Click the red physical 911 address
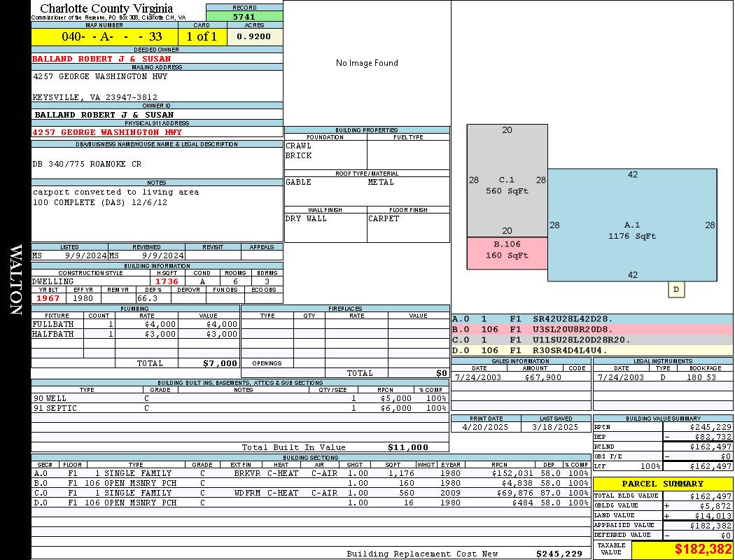Viewport: 735px width, 560px height. 107,132
